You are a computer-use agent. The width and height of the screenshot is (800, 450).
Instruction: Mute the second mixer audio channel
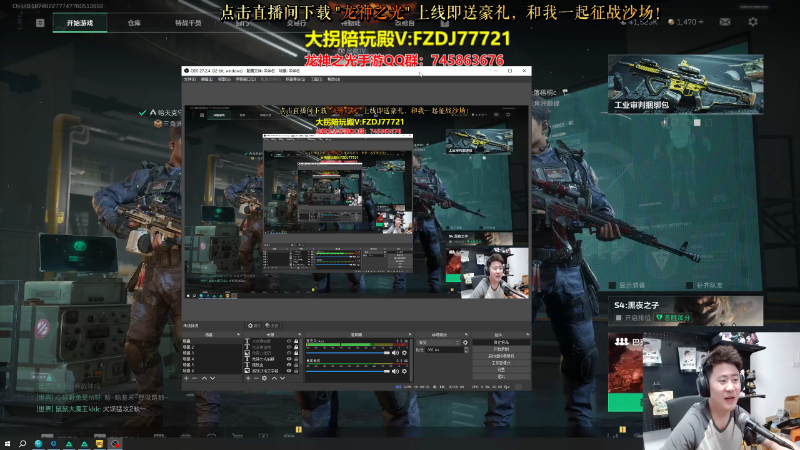[395, 371]
